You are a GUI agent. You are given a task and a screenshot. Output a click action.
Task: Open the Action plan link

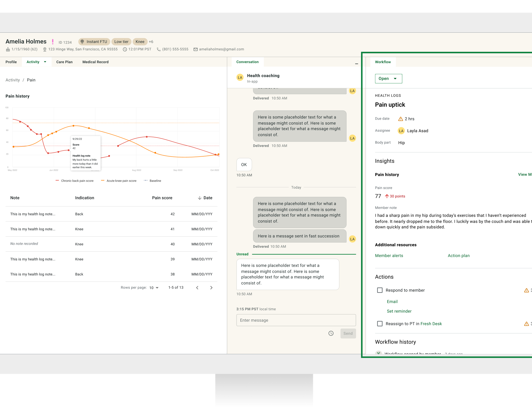(x=459, y=256)
